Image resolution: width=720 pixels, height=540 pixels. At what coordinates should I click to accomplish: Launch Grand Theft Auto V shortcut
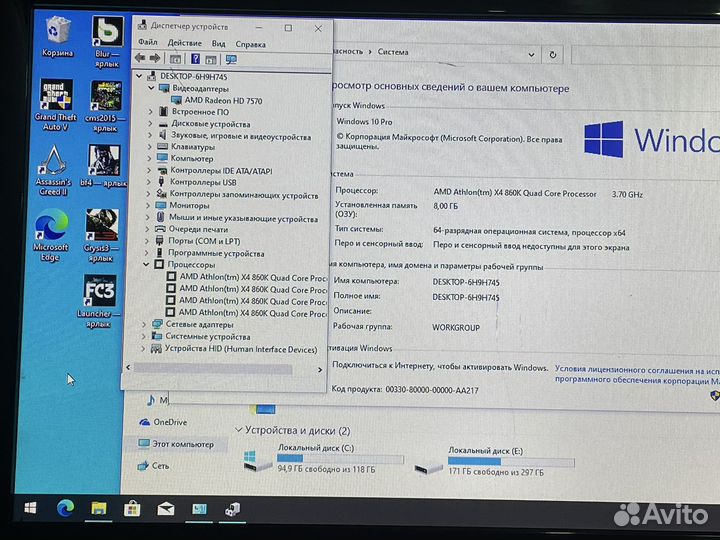(56, 105)
